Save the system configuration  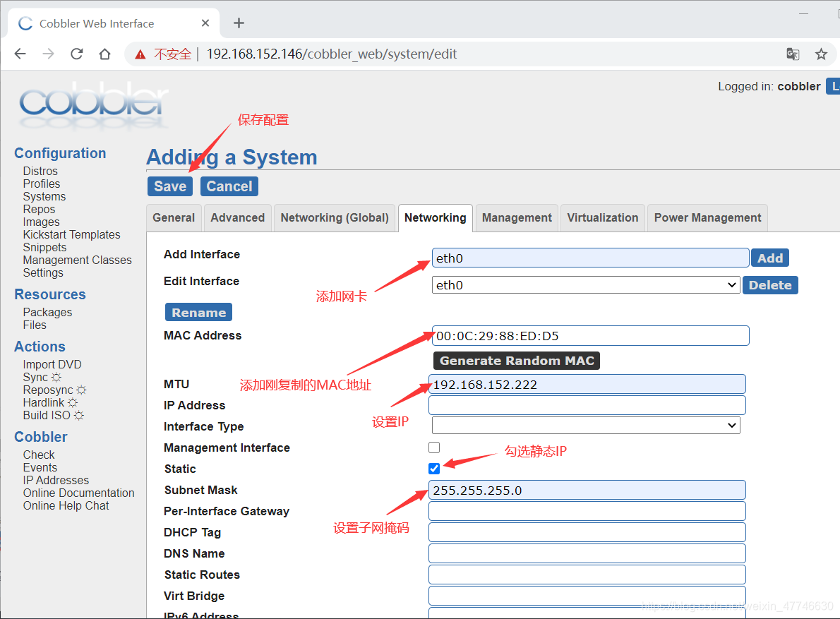[170, 186]
